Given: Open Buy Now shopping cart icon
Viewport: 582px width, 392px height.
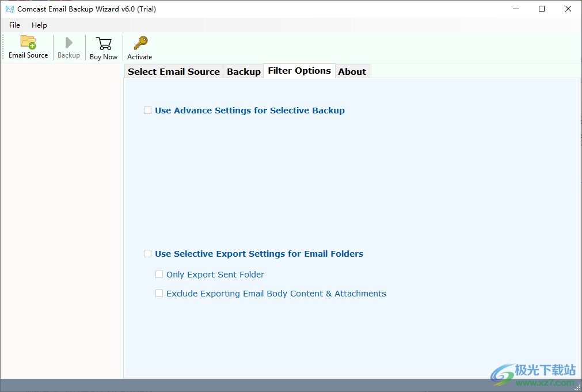Looking at the screenshot, I should [104, 43].
